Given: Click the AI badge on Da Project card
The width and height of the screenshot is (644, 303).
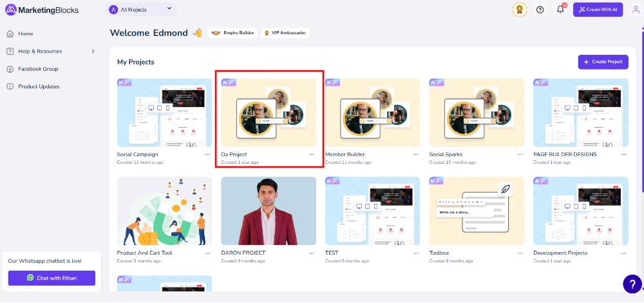Looking at the screenshot, I should tap(229, 83).
